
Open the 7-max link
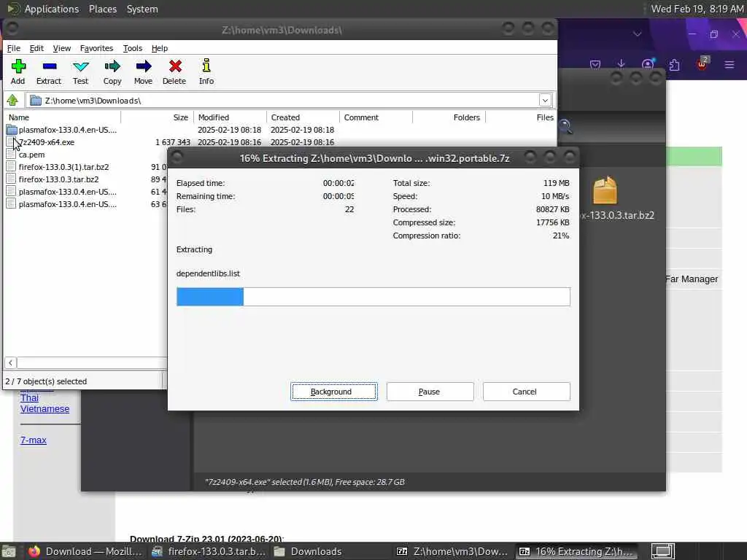[x=34, y=440]
